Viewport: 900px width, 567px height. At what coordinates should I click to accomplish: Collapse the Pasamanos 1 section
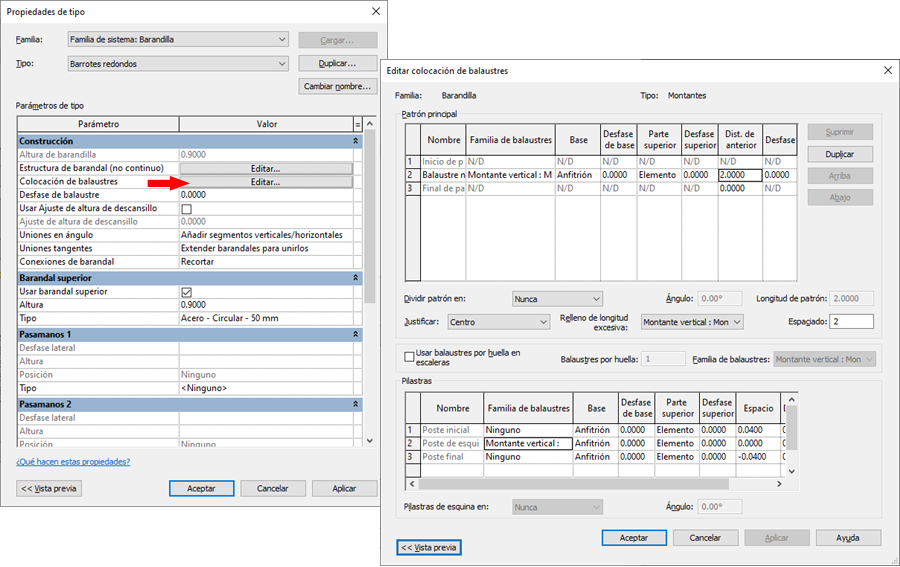357,334
